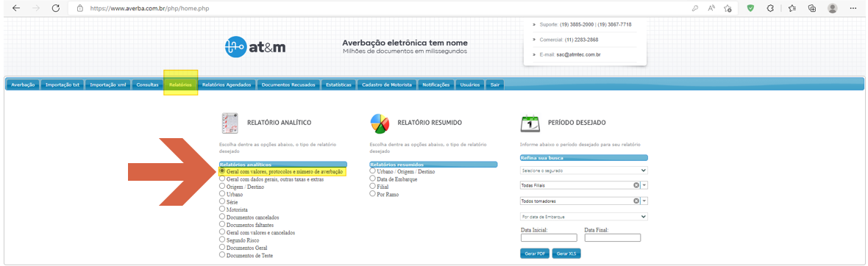Select the Documentos Geral option

(223, 247)
